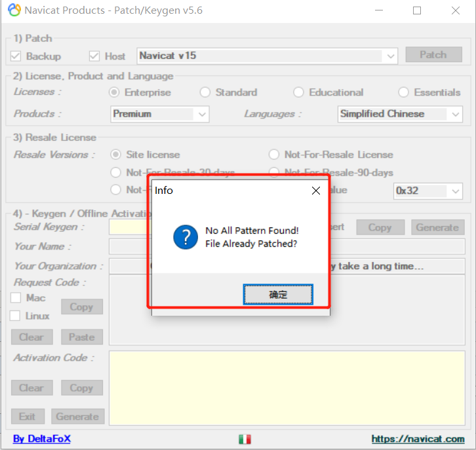This screenshot has height=450, width=476.
Task: Click the 确定 button in Info dialog
Action: coord(278,294)
